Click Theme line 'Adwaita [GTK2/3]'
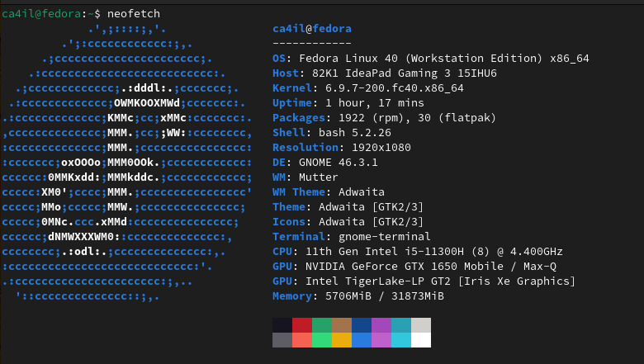This screenshot has width=644, height=364. pyautogui.click(x=371, y=207)
